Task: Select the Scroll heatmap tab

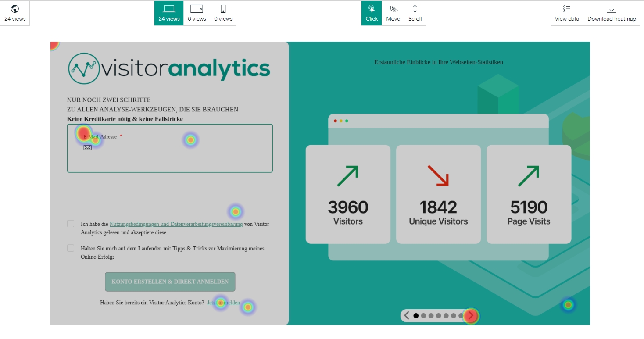Action: tap(415, 13)
